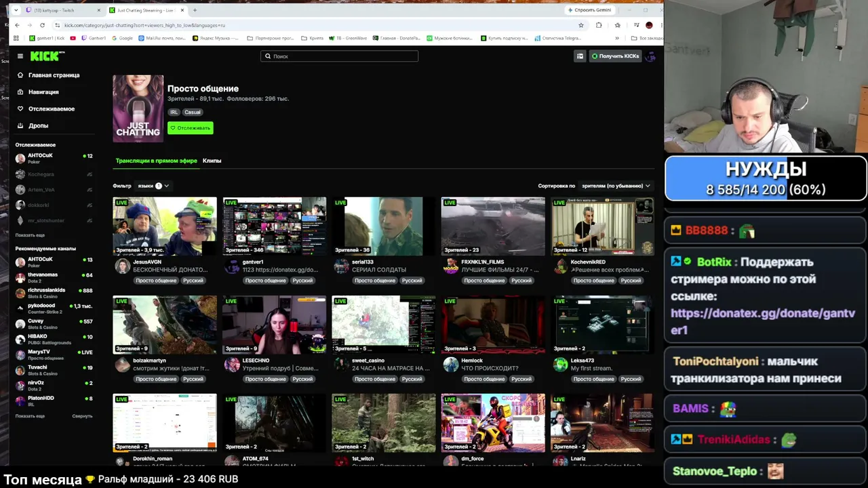Open the sorting dropdown зрителям (по убыванию)
Viewport: 868px width, 488px height.
(x=616, y=186)
